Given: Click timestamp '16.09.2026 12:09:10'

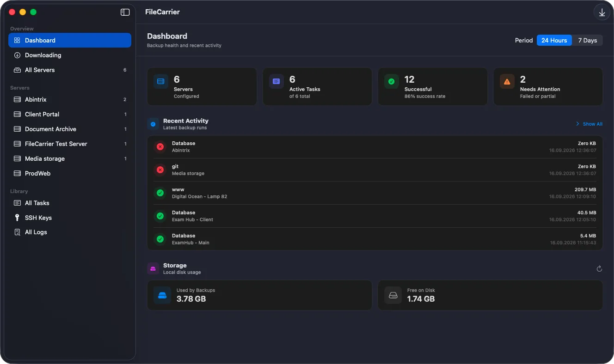Looking at the screenshot, I should click(x=572, y=196).
